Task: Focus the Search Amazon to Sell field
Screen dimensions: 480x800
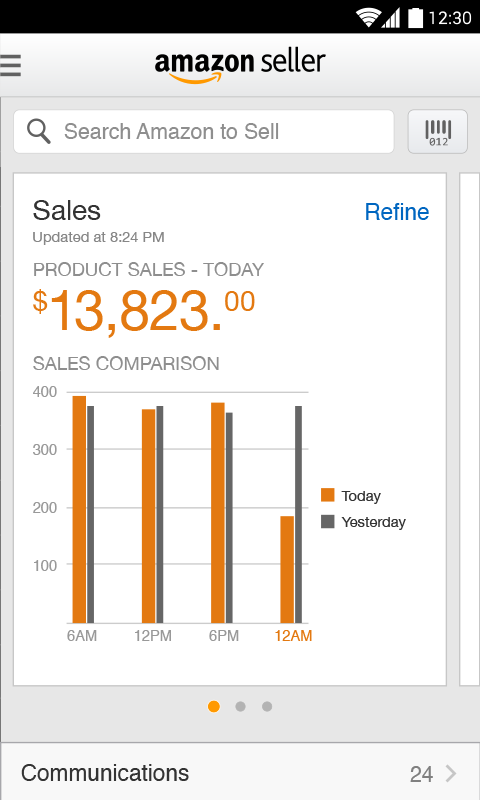Action: (x=204, y=132)
